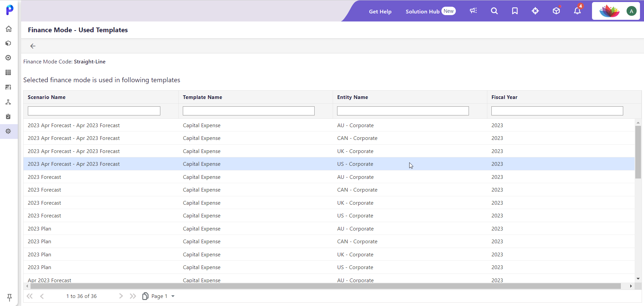Select 2023 Forecast row for US - Corporate
The width and height of the screenshot is (644, 306).
(329, 215)
